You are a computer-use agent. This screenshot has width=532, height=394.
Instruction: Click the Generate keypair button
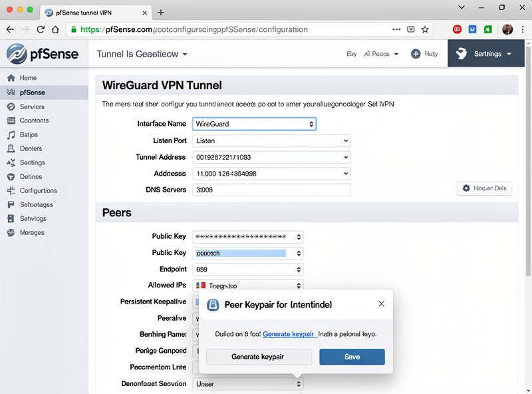click(x=259, y=357)
